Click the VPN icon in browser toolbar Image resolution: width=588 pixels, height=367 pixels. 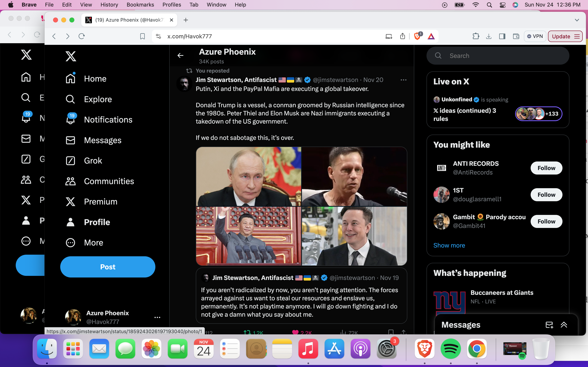535,36
